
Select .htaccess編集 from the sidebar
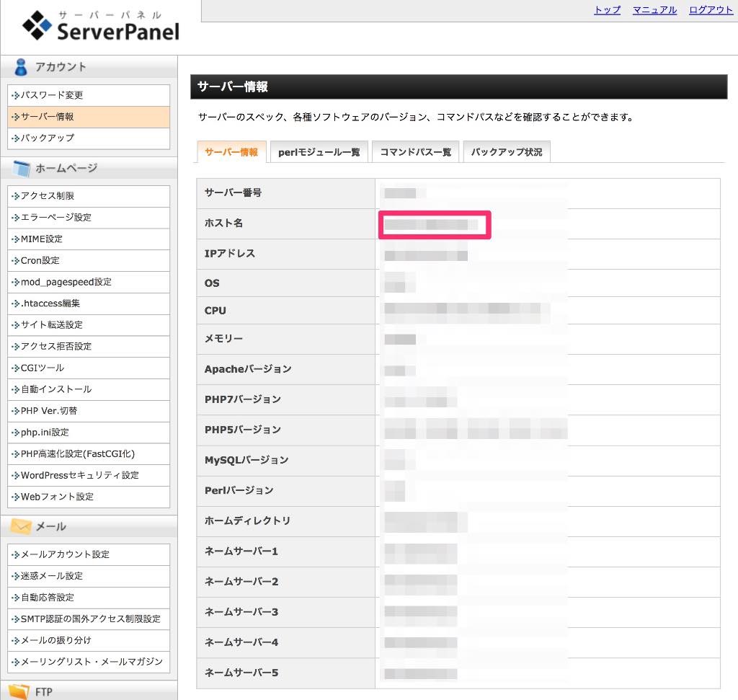click(x=50, y=304)
